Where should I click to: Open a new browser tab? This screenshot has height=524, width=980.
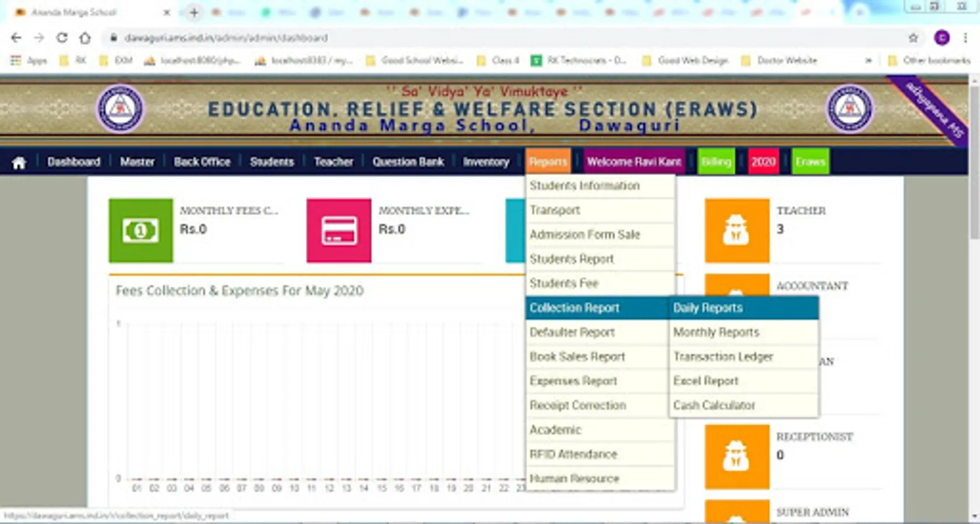(x=194, y=12)
